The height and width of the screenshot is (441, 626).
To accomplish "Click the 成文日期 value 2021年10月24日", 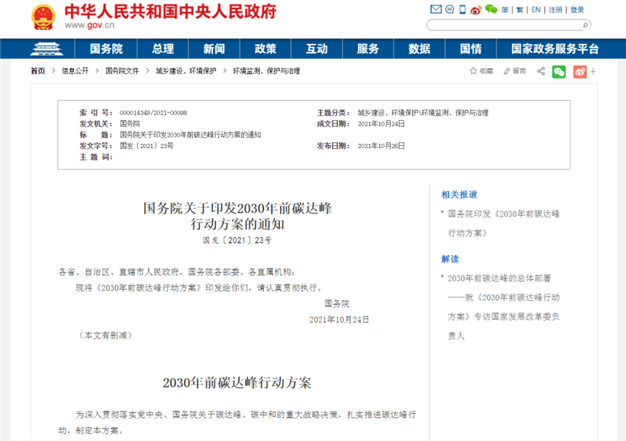I will pos(381,124).
